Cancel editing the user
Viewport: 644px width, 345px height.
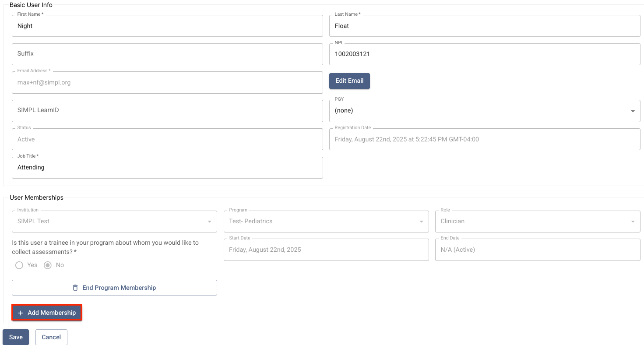click(x=51, y=337)
